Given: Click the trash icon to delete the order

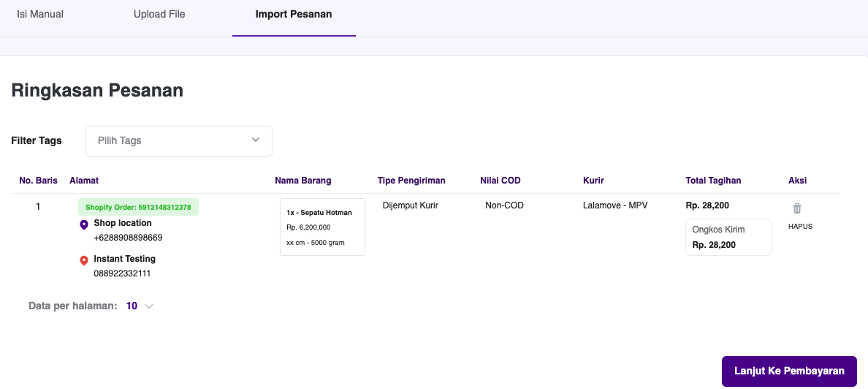Looking at the screenshot, I should pyautogui.click(x=796, y=208).
